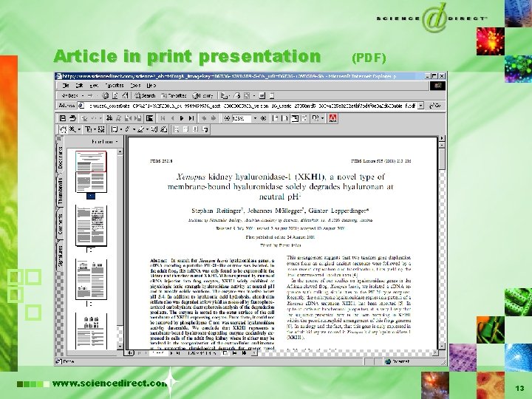Image resolution: width=532 pixels, height=399 pixels.
Task: Click the Internet zone status bar indicator
Action: (398, 361)
